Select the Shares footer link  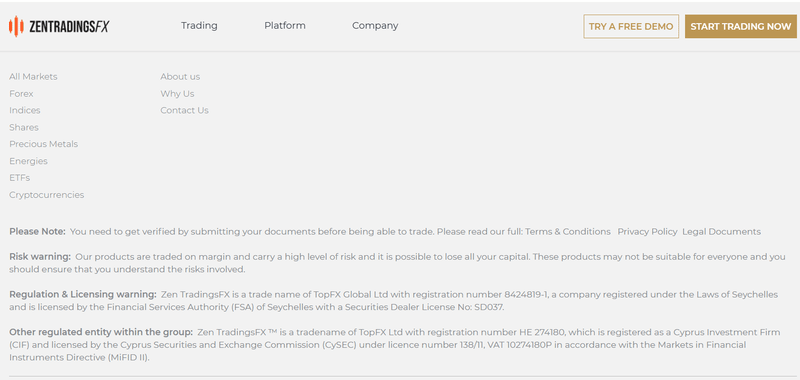point(24,128)
